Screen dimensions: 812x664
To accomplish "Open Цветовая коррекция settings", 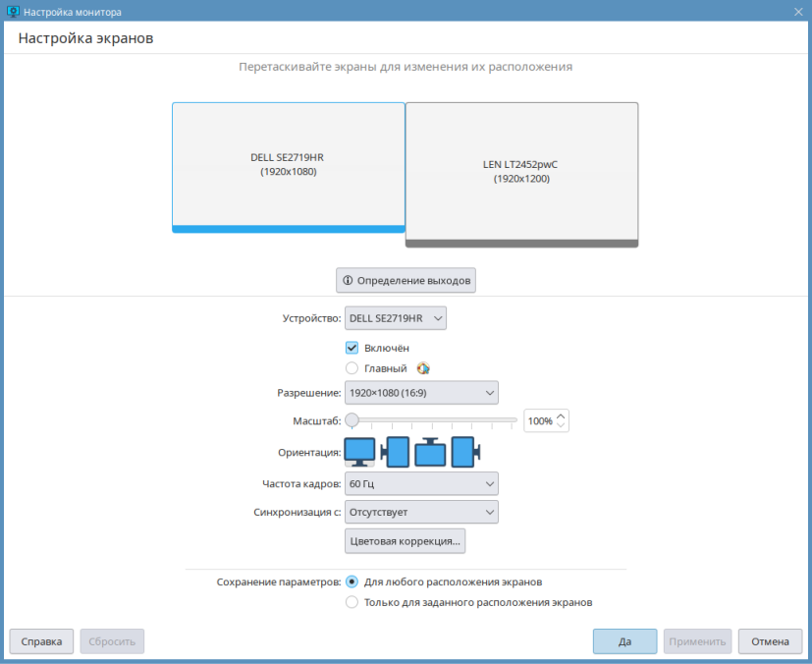I will (405, 541).
